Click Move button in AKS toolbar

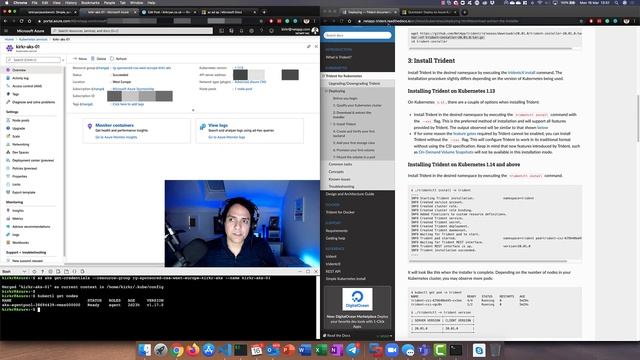pyautogui.click(x=80, y=59)
